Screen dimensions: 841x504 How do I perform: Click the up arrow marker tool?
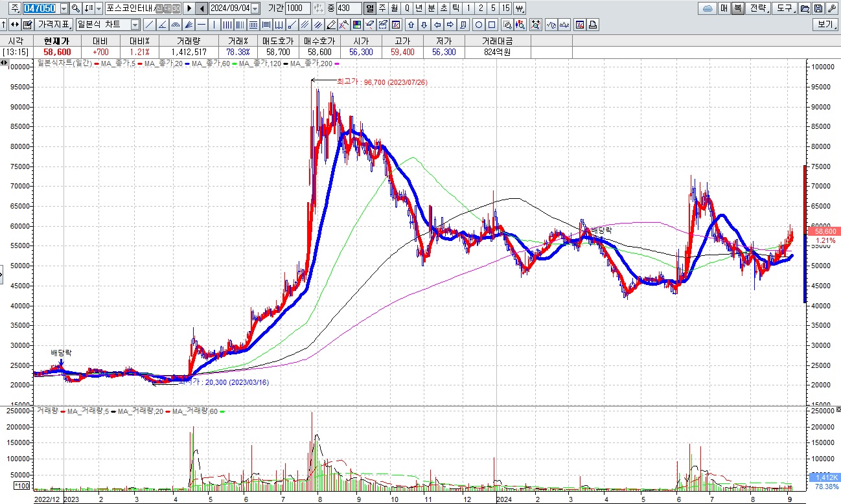[x=410, y=25]
